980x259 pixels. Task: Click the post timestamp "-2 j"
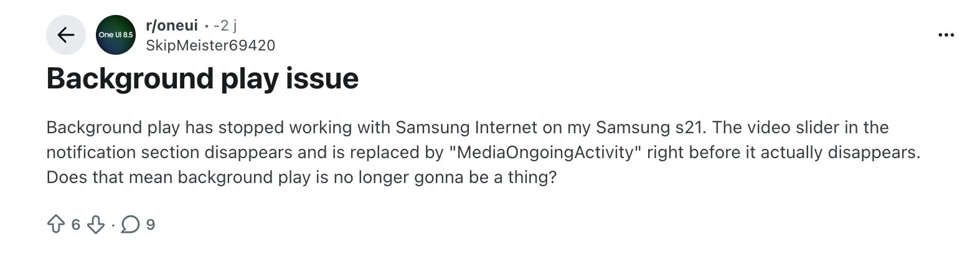point(225,26)
